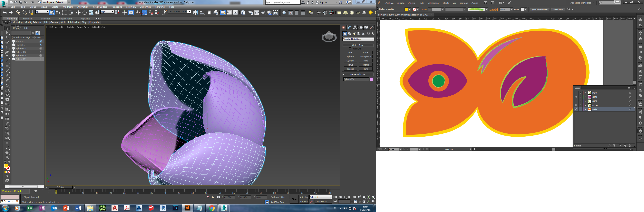Select the Rotate transform tool

click(x=84, y=13)
